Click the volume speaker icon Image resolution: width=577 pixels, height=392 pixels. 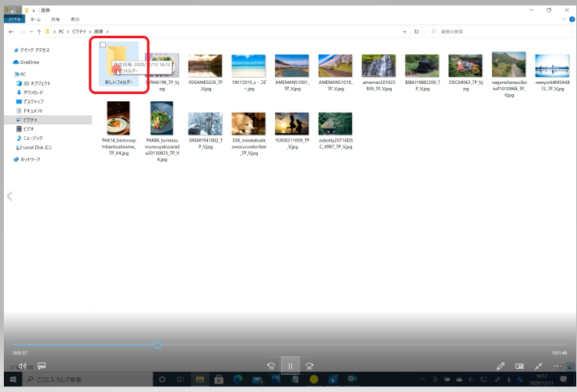[x=23, y=366]
